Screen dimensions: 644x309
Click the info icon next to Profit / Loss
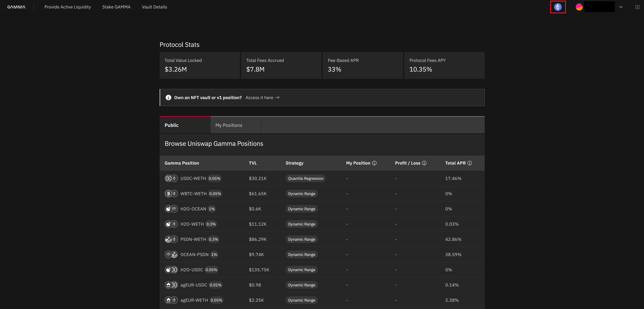tap(424, 163)
